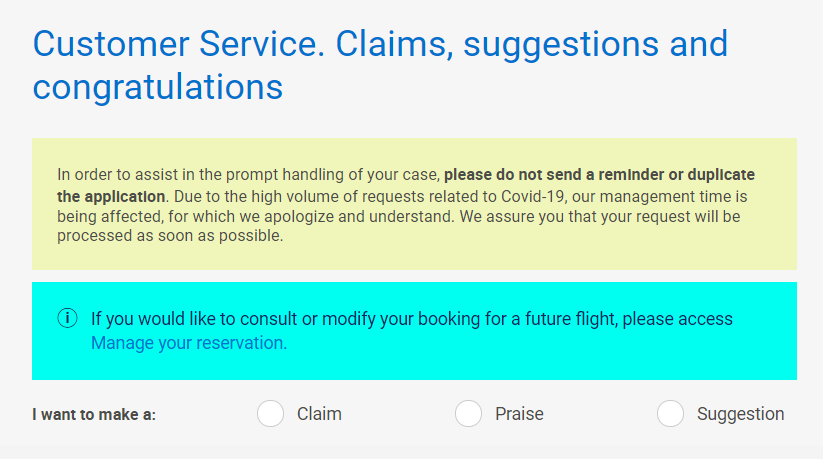Click the "Covid-19" word in the yellow notice
823x459 pixels.
tap(533, 196)
